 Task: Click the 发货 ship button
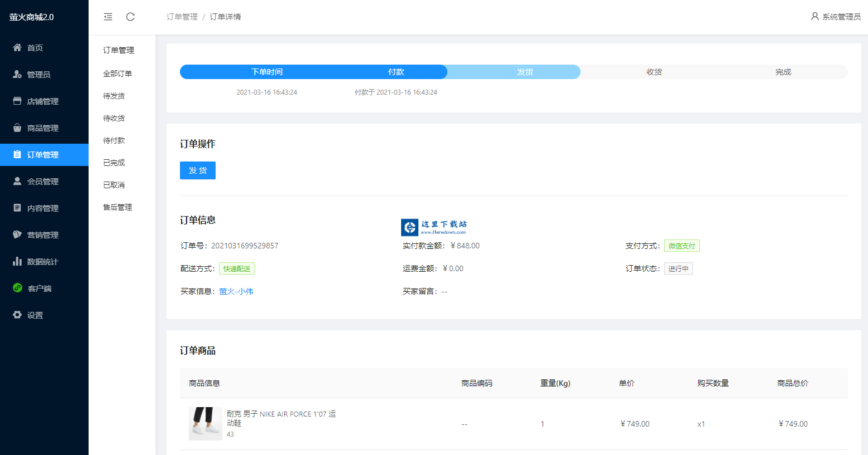point(197,170)
